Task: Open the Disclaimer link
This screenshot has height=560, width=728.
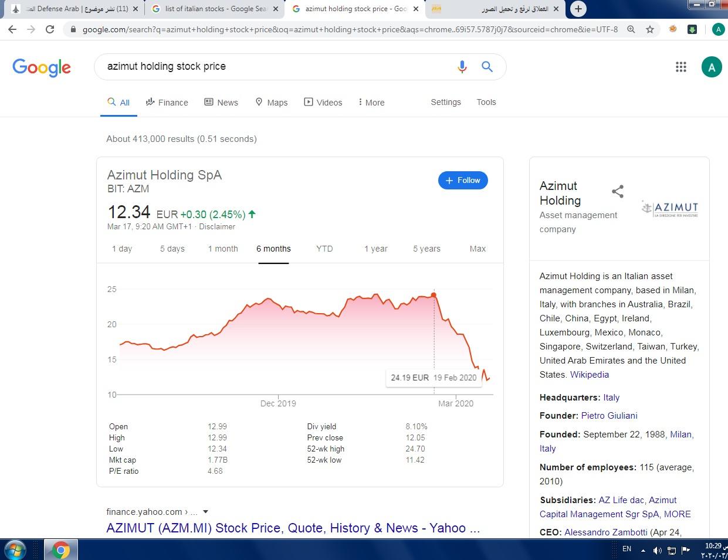Action: click(x=217, y=226)
